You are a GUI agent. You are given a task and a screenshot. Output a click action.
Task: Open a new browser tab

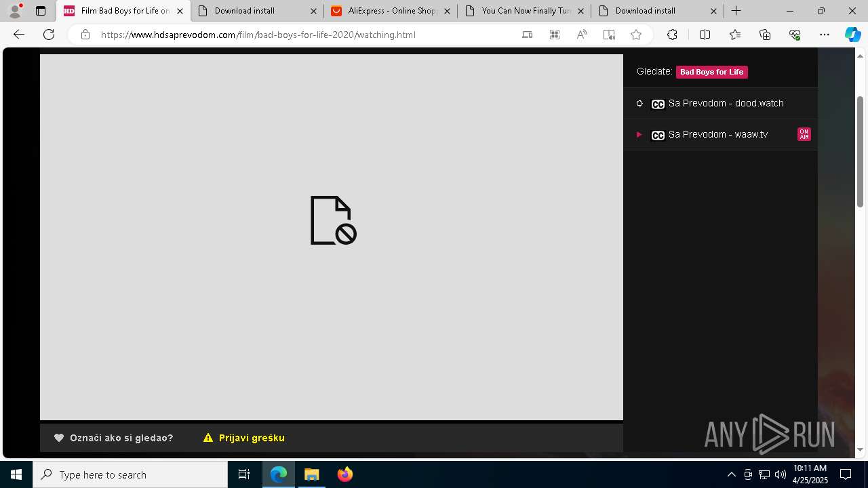(x=736, y=11)
